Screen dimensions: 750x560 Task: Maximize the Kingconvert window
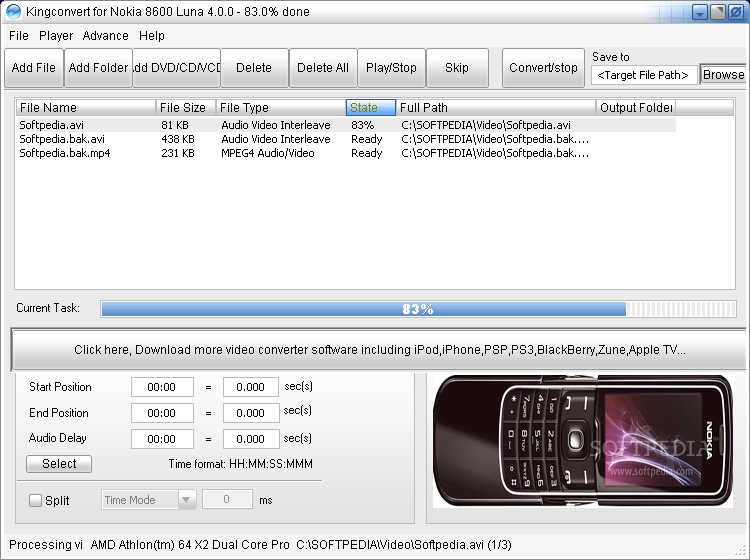[x=718, y=12]
